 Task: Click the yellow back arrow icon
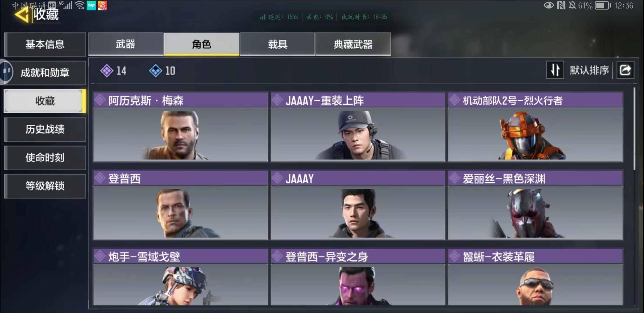[22, 14]
